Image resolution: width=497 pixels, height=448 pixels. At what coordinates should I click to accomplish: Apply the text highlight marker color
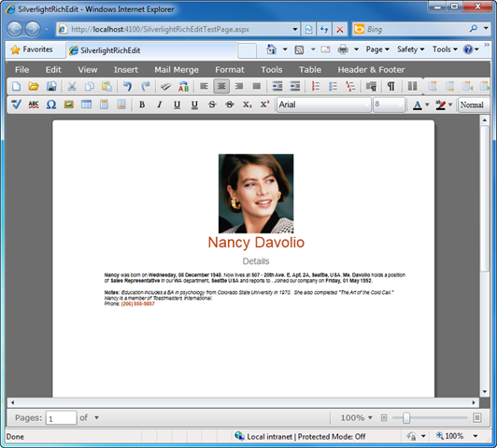[441, 105]
